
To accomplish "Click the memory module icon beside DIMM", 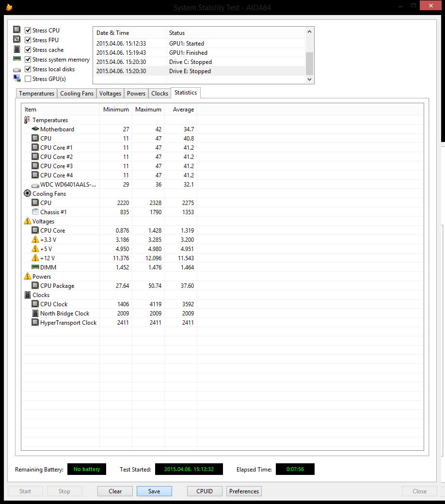I will click(35, 267).
